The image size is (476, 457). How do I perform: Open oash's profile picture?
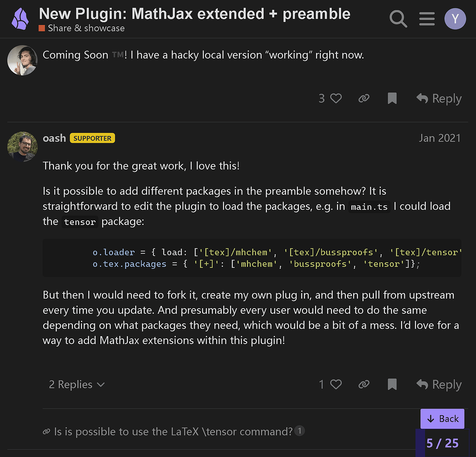[x=22, y=146]
